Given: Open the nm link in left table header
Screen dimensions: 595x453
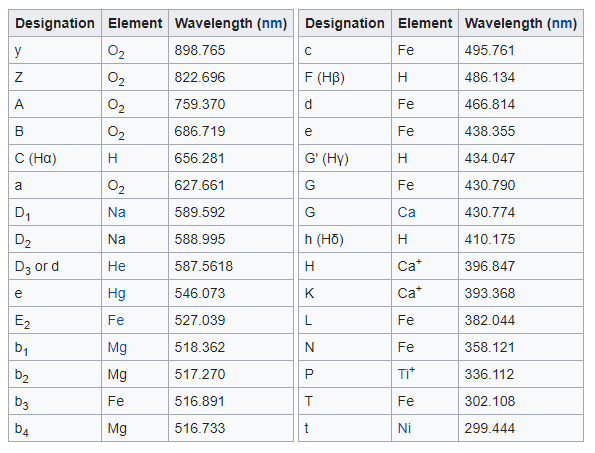Looking at the screenshot, I should coord(272,24).
